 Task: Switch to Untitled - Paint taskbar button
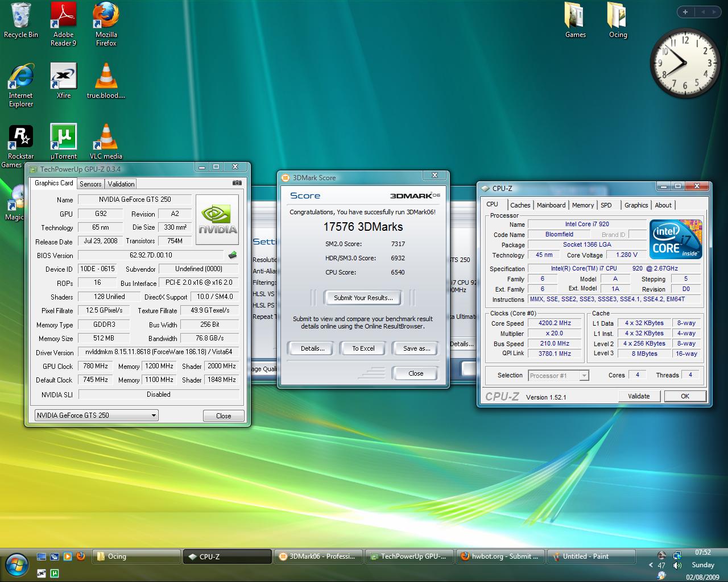coord(591,556)
